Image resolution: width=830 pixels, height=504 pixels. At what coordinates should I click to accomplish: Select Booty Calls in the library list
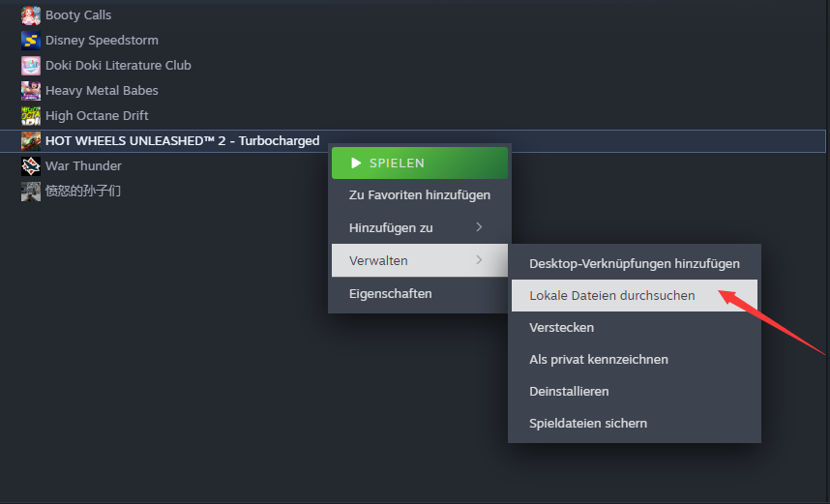point(78,15)
